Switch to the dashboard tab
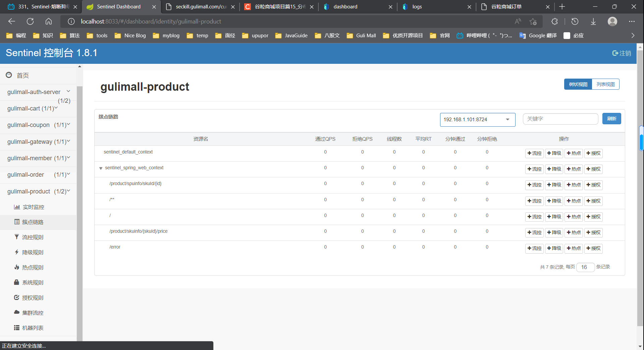Image resolution: width=644 pixels, height=350 pixels. (x=357, y=7)
